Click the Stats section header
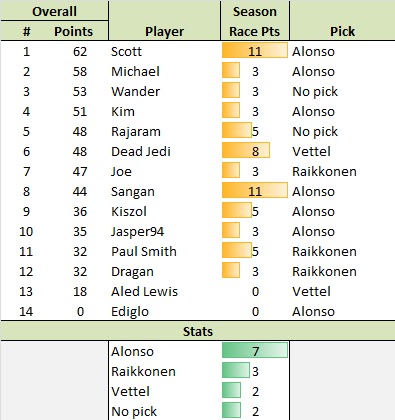This screenshot has height=420, width=395. pos(198,331)
